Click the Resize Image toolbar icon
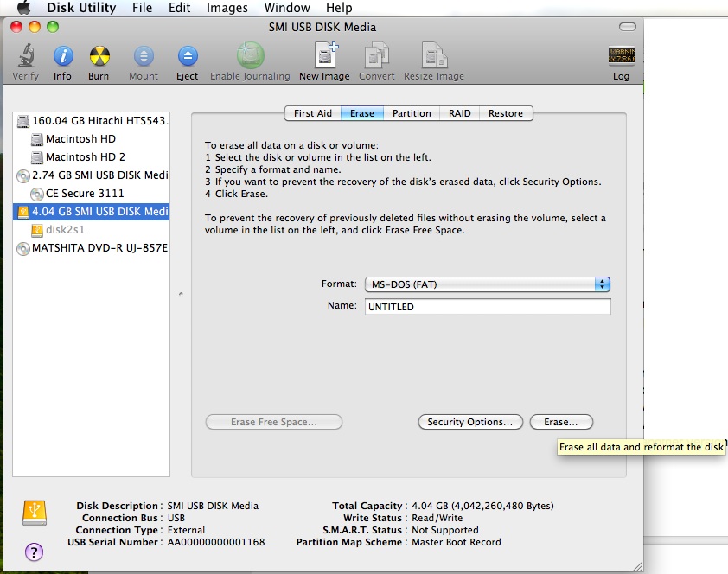 click(x=434, y=55)
